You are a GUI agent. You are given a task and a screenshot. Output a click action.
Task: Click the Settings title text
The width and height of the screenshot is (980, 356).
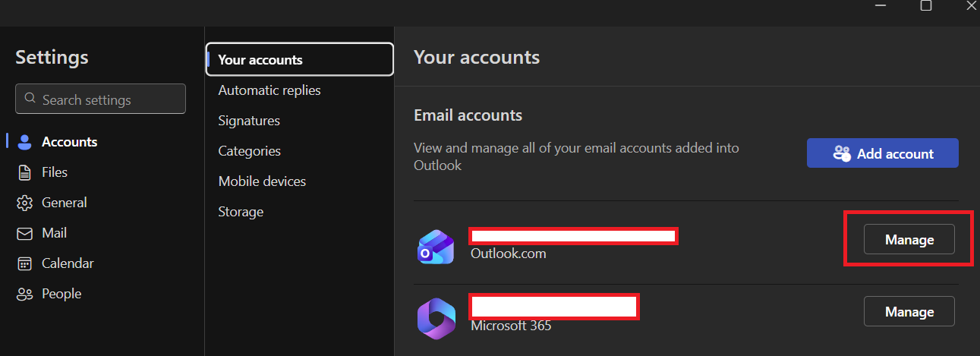(x=52, y=57)
